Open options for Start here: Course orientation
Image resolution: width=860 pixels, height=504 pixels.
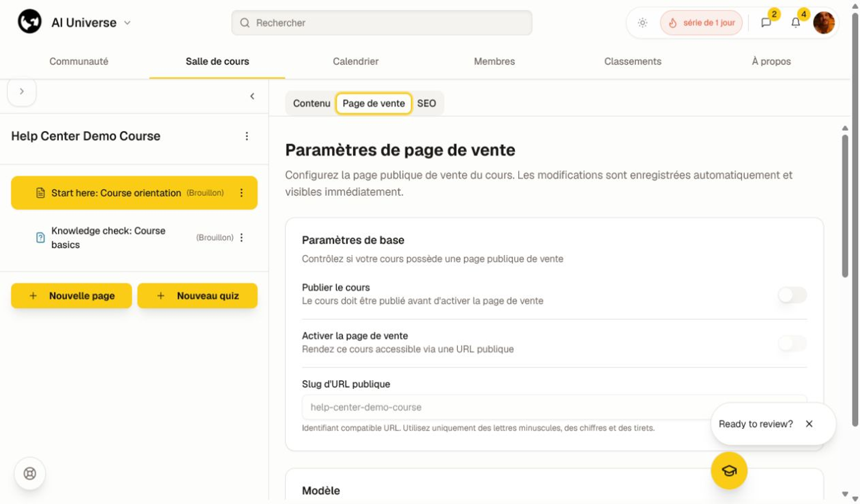241,193
